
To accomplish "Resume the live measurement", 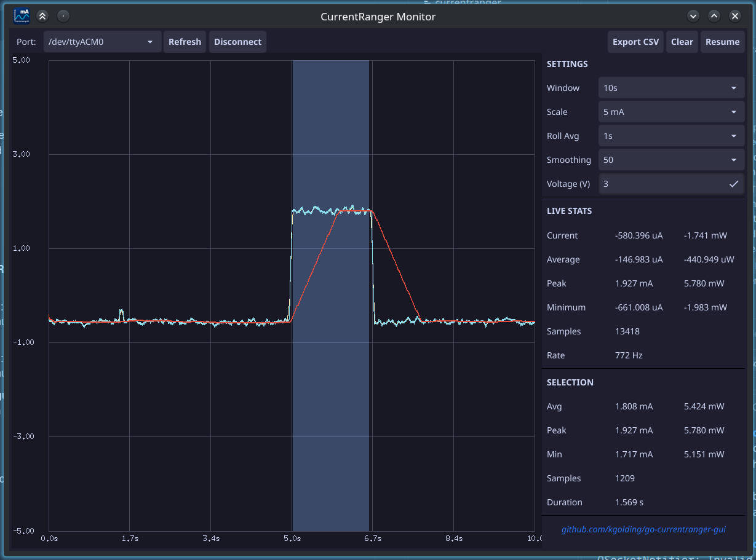I will (x=722, y=42).
